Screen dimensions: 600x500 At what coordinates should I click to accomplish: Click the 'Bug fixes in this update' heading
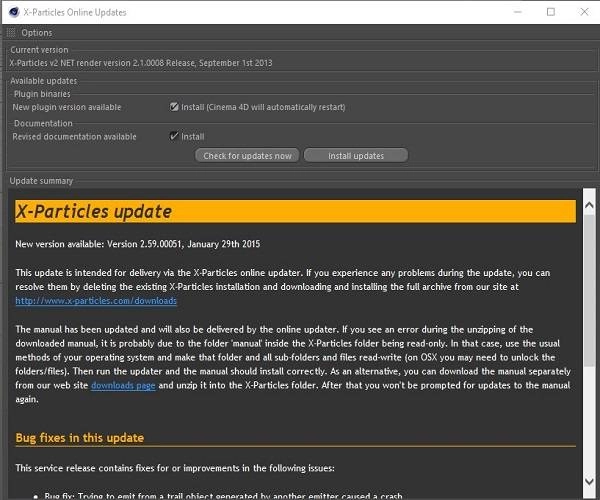coord(80,438)
